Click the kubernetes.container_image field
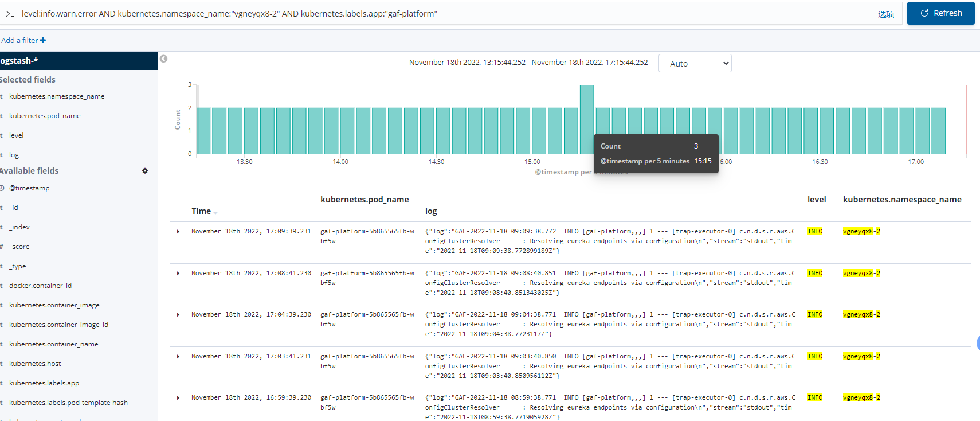 54,305
